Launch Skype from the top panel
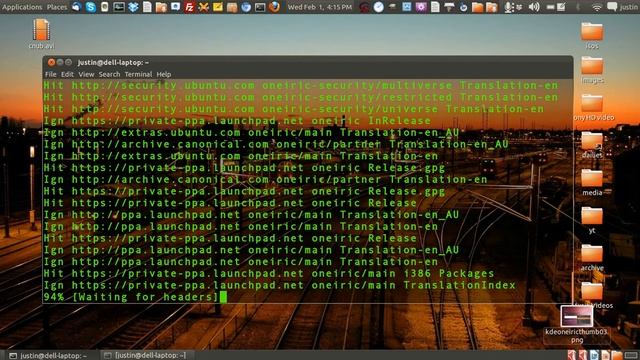Image resolution: width=640 pixels, height=360 pixels. point(91,7)
